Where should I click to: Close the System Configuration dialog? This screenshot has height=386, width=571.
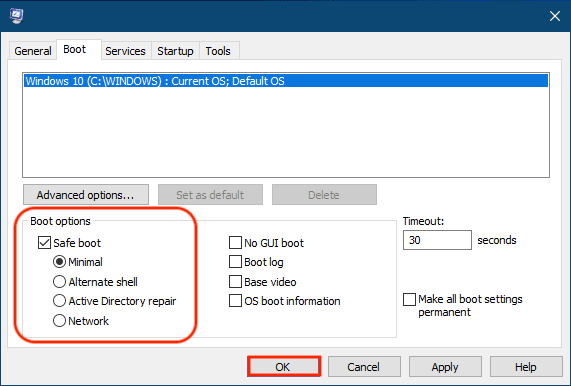[x=555, y=16]
